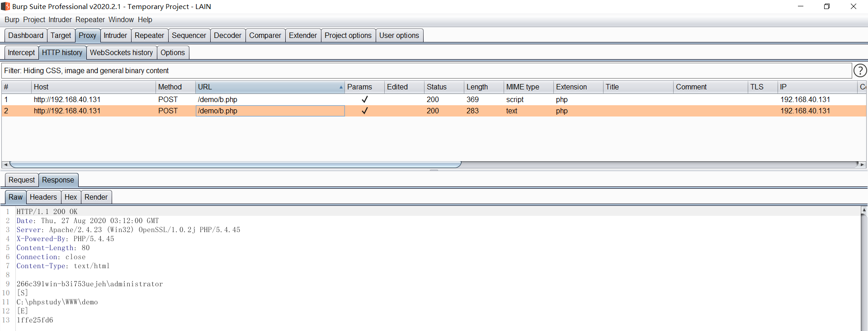Open the Repeater menu
The height and width of the screenshot is (331, 868).
[90, 19]
